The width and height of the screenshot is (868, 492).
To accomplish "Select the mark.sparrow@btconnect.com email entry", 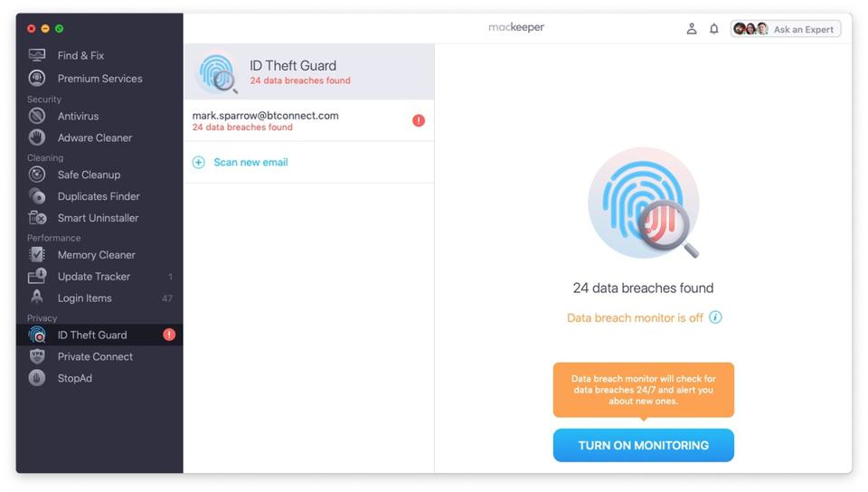I will pos(309,120).
